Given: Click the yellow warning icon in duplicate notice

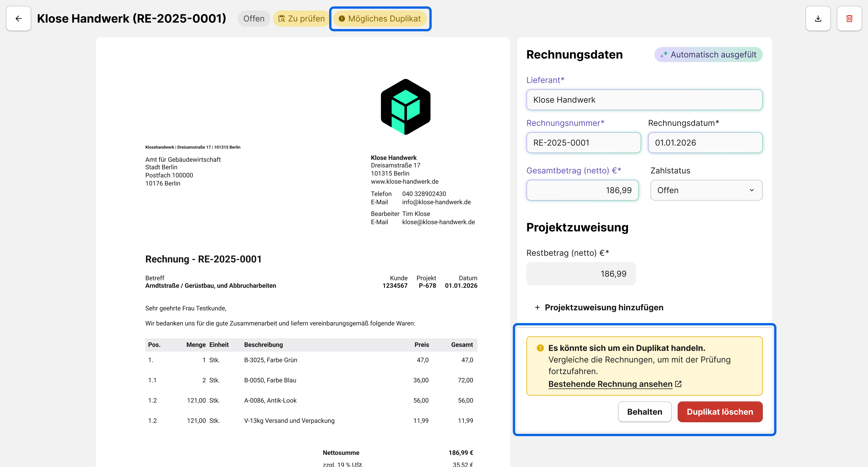Looking at the screenshot, I should tap(540, 348).
